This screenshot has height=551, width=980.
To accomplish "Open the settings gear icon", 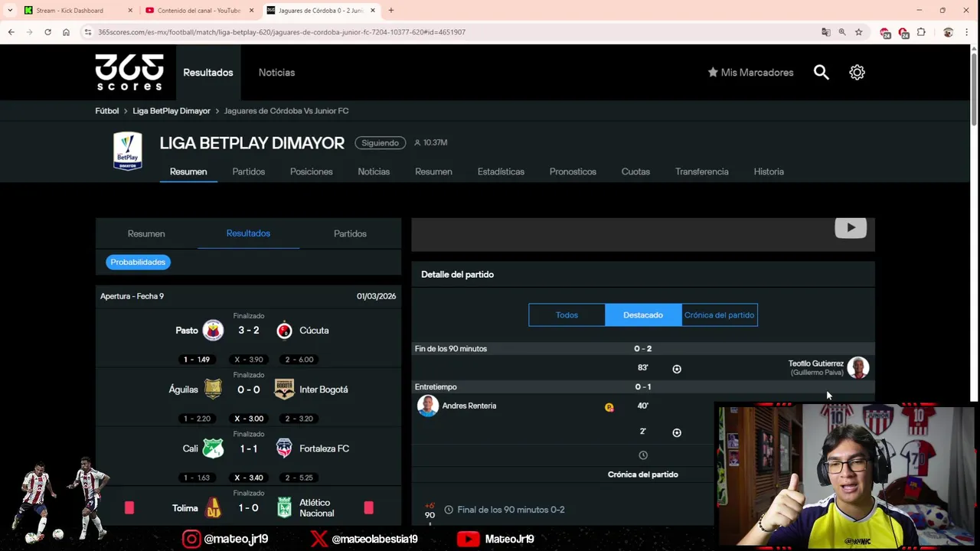I will (x=857, y=72).
